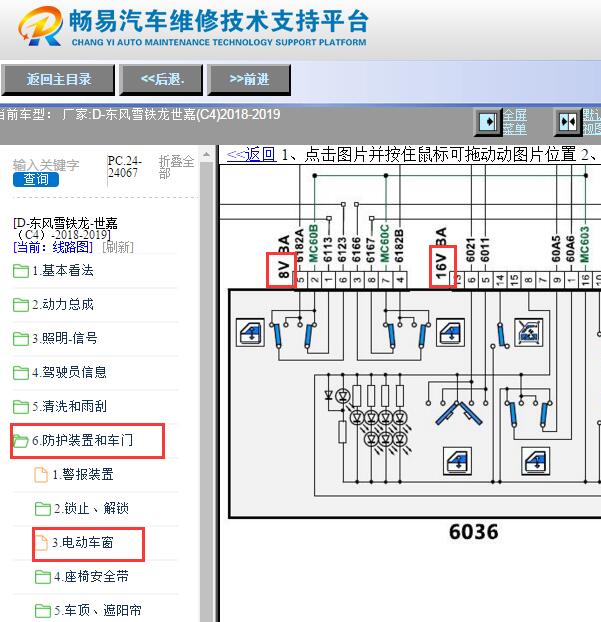
Task: Click the 当前：线路图 label
Action: [x=53, y=248]
